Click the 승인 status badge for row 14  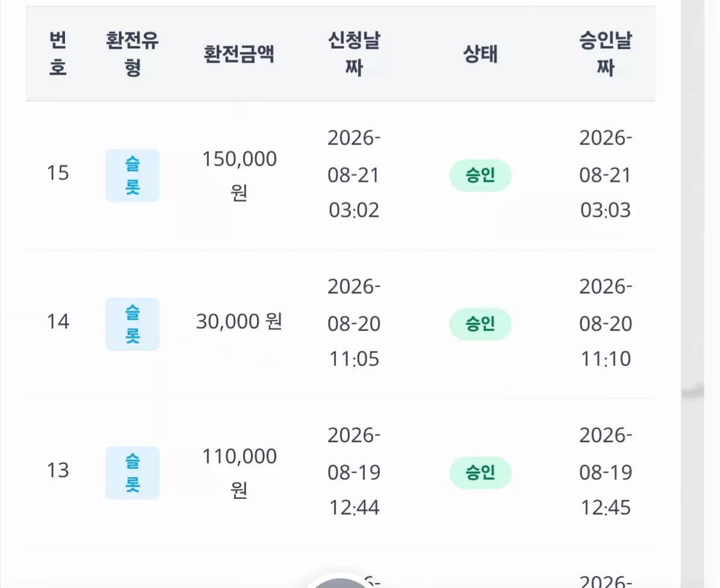tap(480, 324)
